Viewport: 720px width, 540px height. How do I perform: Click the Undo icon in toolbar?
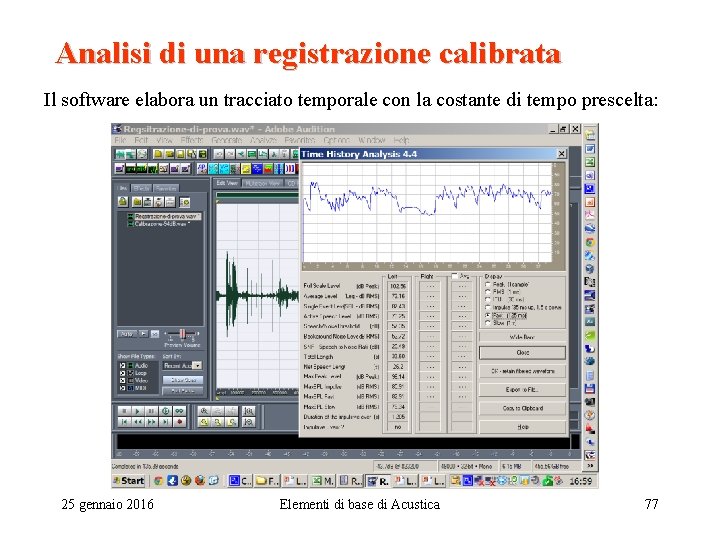click(x=219, y=154)
